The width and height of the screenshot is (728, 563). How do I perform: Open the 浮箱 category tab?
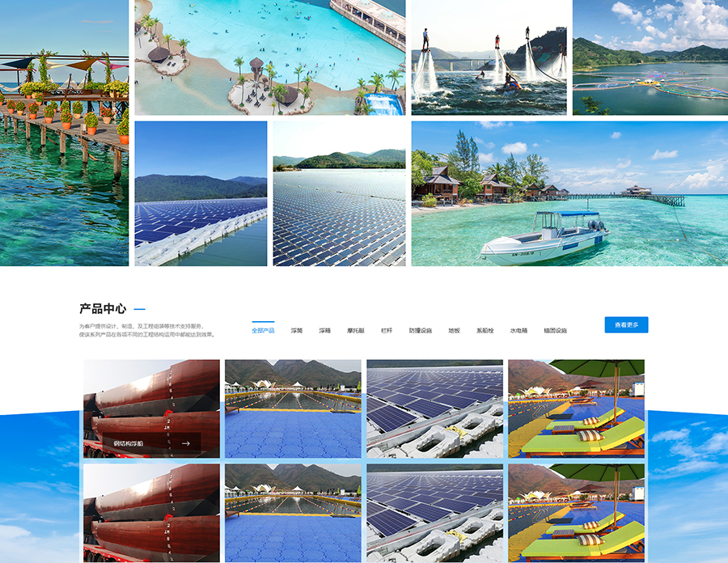point(324,331)
